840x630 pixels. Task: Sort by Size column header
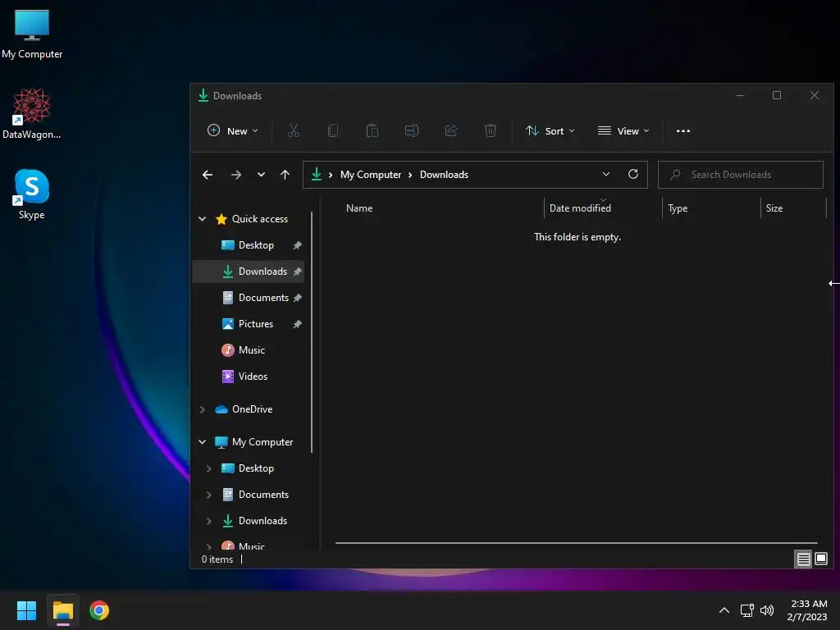[x=774, y=208]
